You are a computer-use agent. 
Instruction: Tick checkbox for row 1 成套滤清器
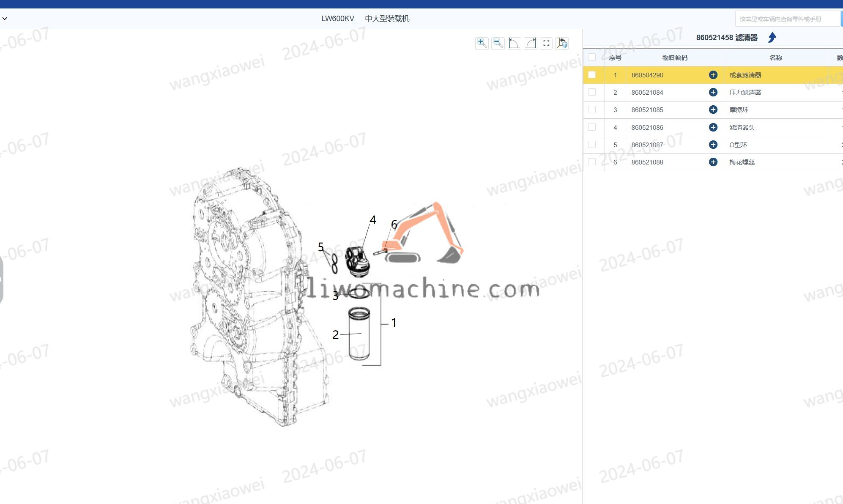pyautogui.click(x=592, y=75)
